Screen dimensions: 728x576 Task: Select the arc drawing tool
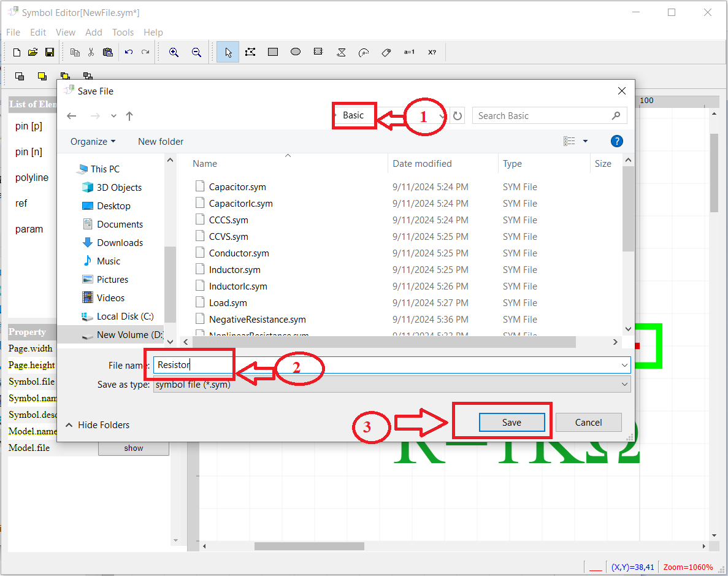pos(364,53)
